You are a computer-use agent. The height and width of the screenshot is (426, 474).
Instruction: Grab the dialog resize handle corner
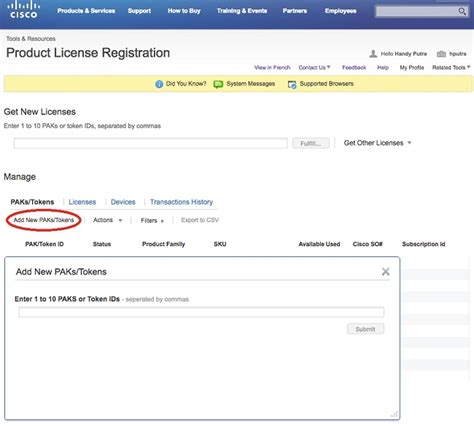point(394,414)
